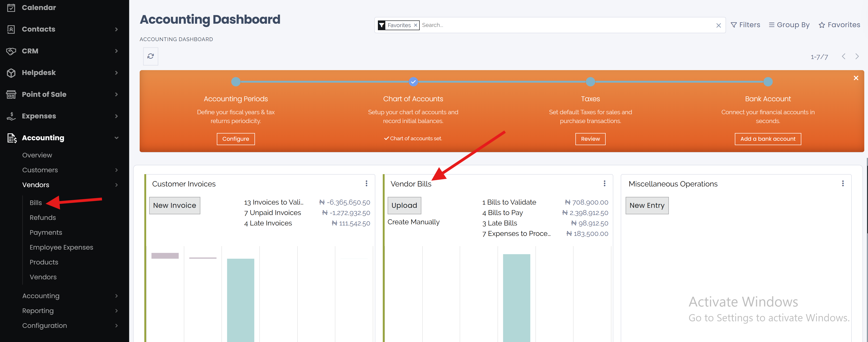The height and width of the screenshot is (342, 868).
Task: Click the Helpdesk cube icon
Action: tap(11, 73)
